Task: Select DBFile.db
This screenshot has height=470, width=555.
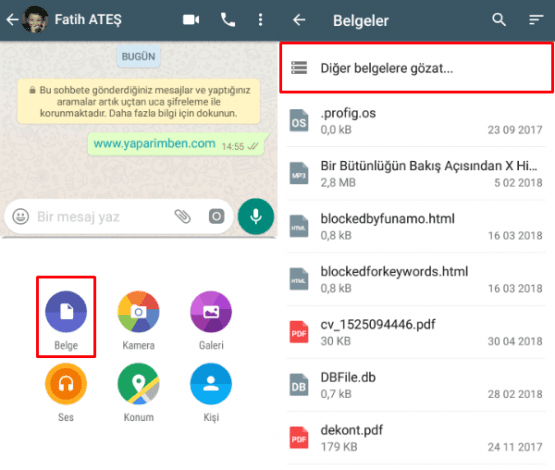Action: 416,385
